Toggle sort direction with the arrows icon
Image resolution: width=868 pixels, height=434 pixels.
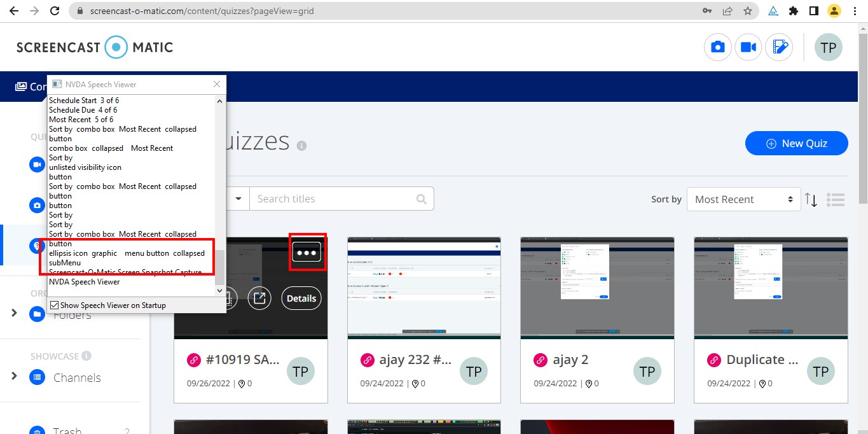(811, 199)
